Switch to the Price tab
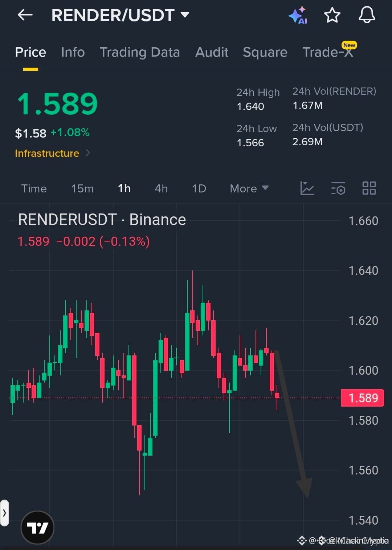 tap(30, 52)
